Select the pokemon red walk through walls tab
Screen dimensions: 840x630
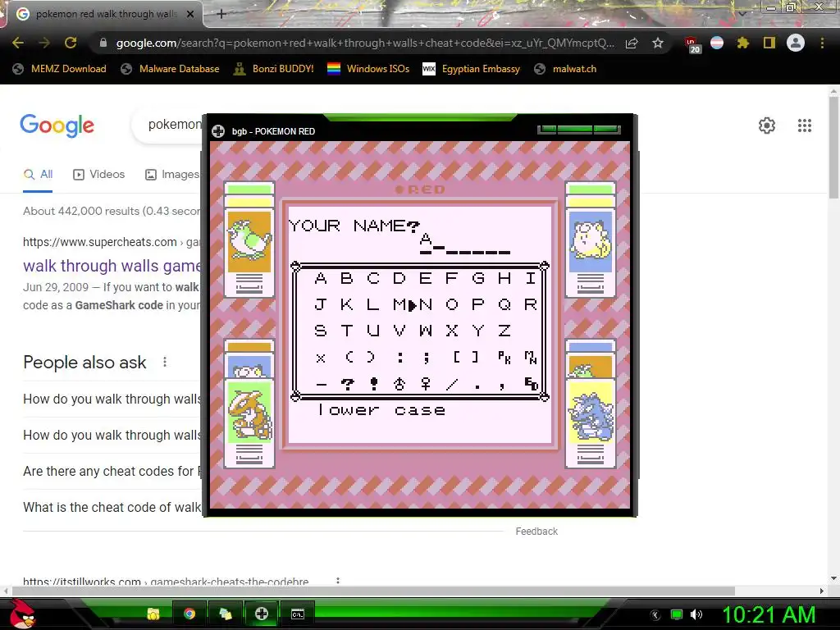[x=104, y=14]
